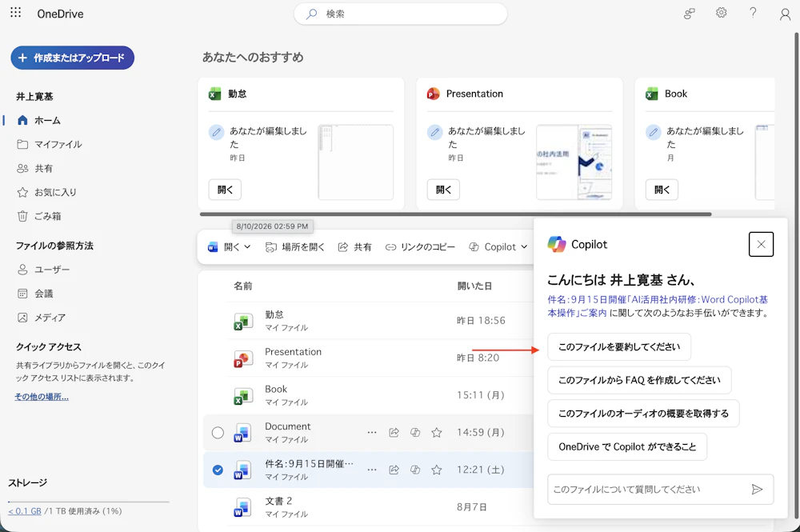Click the recommendations horizontal scrollbar

(x=456, y=214)
